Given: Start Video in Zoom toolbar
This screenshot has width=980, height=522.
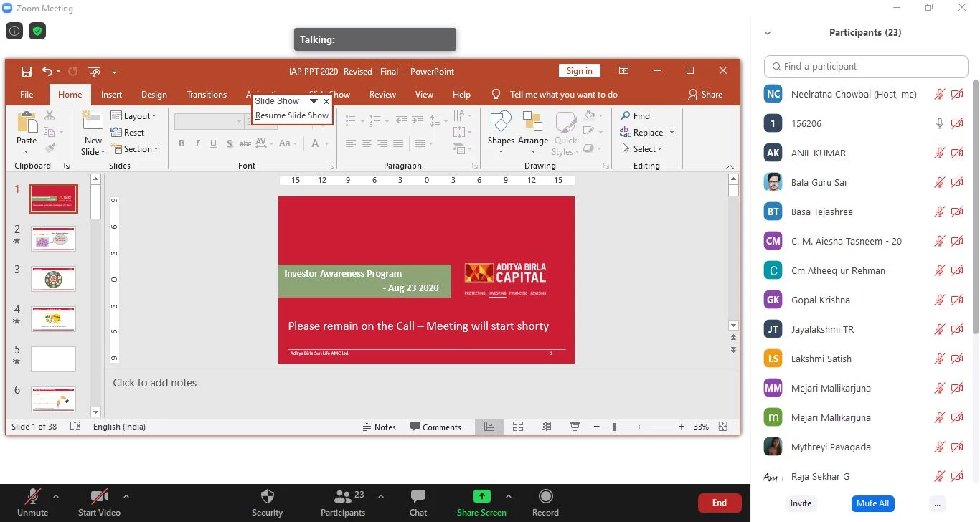Looking at the screenshot, I should point(99,502).
